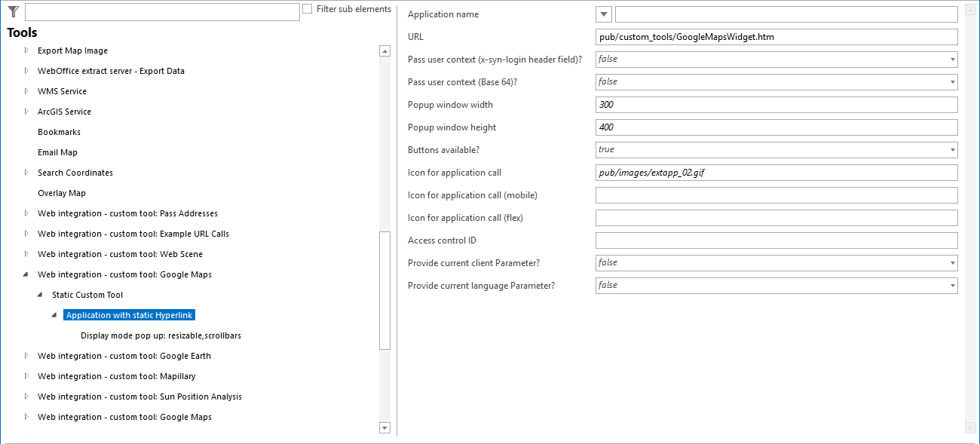Open the Provide current client Parameter dropdown
Image resolution: width=980 pixels, height=444 pixels.
coord(951,262)
